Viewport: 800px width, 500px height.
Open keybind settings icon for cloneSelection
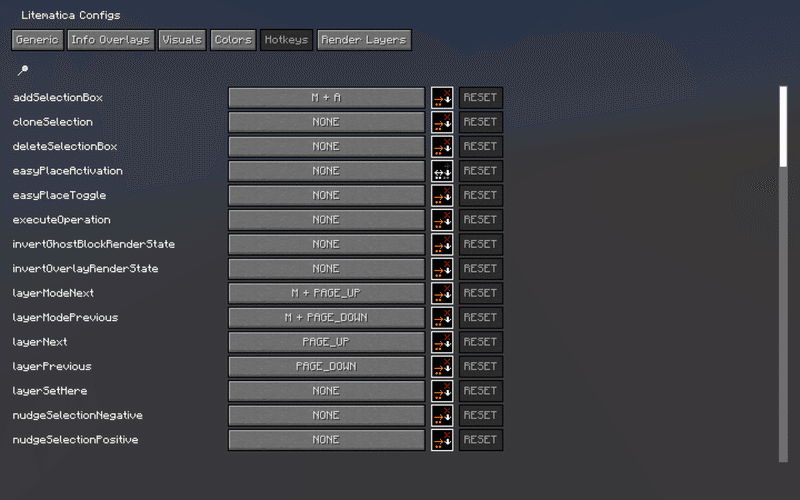[x=442, y=122]
